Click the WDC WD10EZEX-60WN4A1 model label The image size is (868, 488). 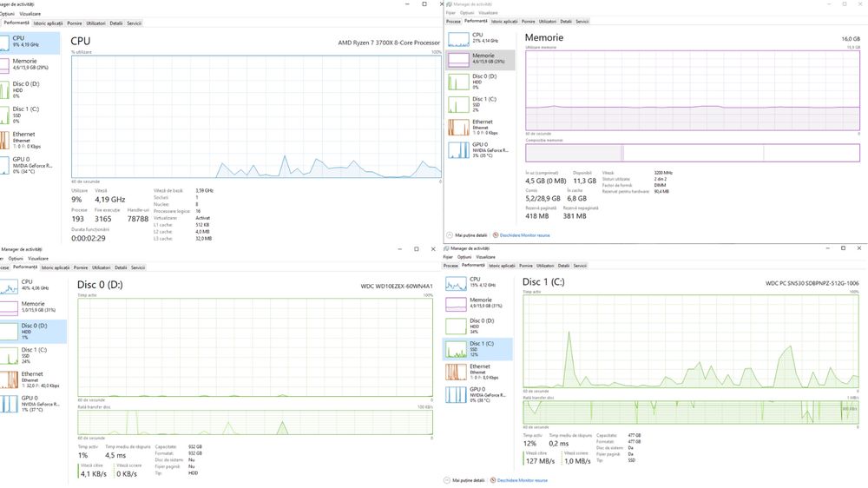tap(397, 287)
